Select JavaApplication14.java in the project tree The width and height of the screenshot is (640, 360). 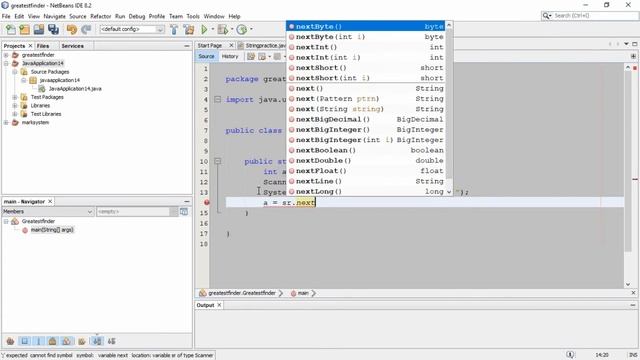tap(75, 89)
